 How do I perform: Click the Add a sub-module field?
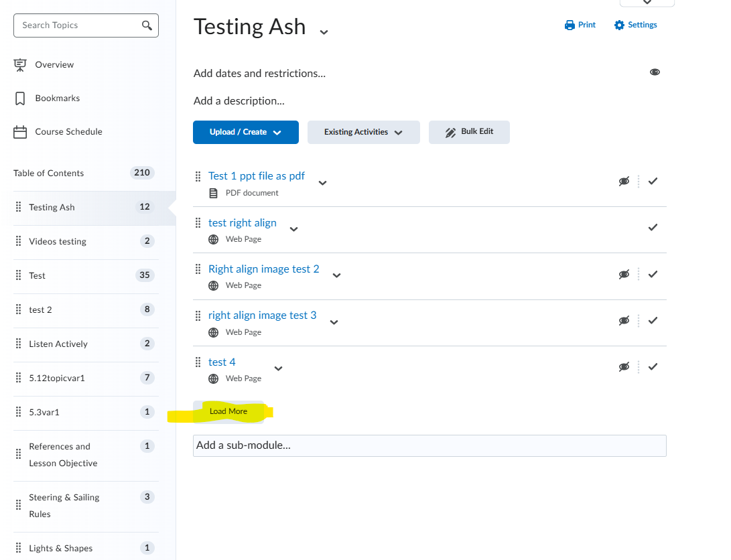(x=429, y=445)
